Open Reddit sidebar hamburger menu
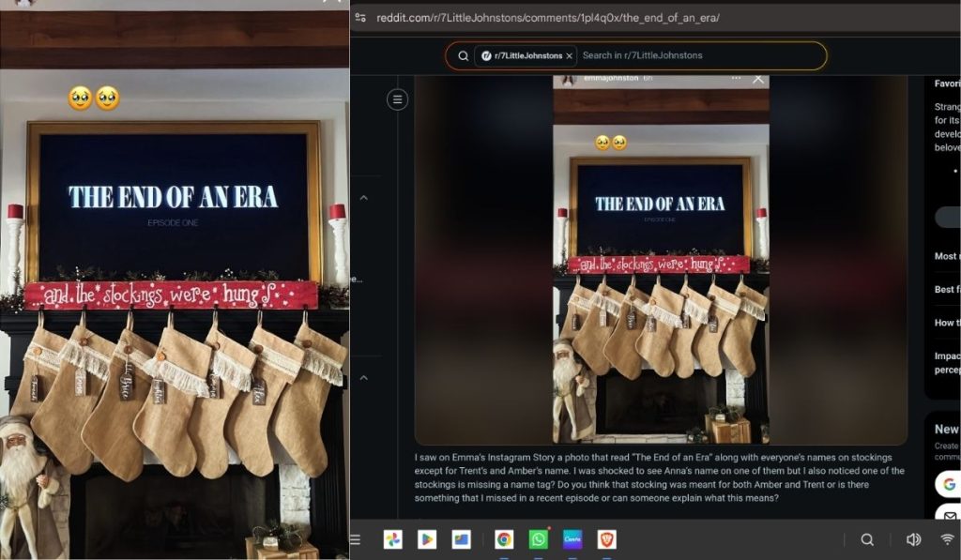This screenshot has width=961, height=560. [398, 99]
